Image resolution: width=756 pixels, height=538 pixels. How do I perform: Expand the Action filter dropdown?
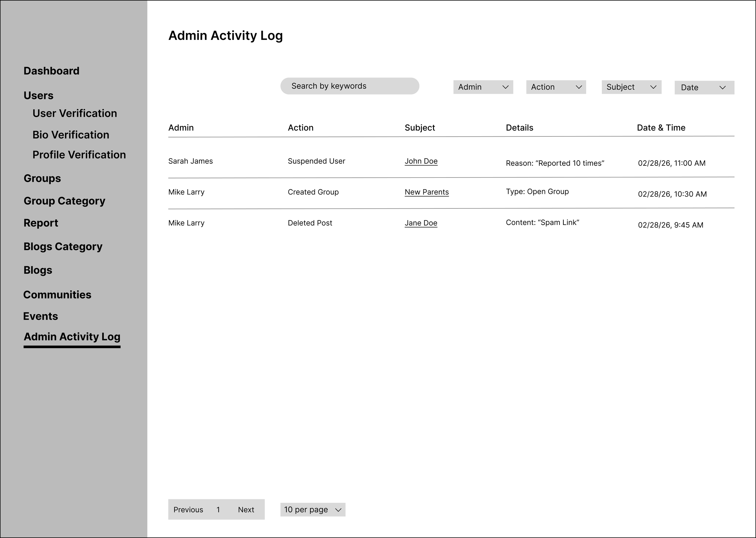pos(556,87)
